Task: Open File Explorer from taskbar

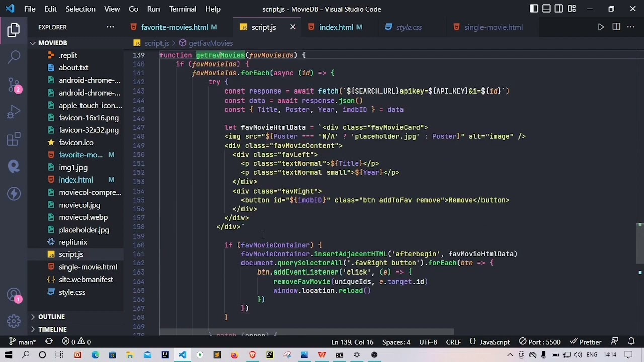Action: 130,355
